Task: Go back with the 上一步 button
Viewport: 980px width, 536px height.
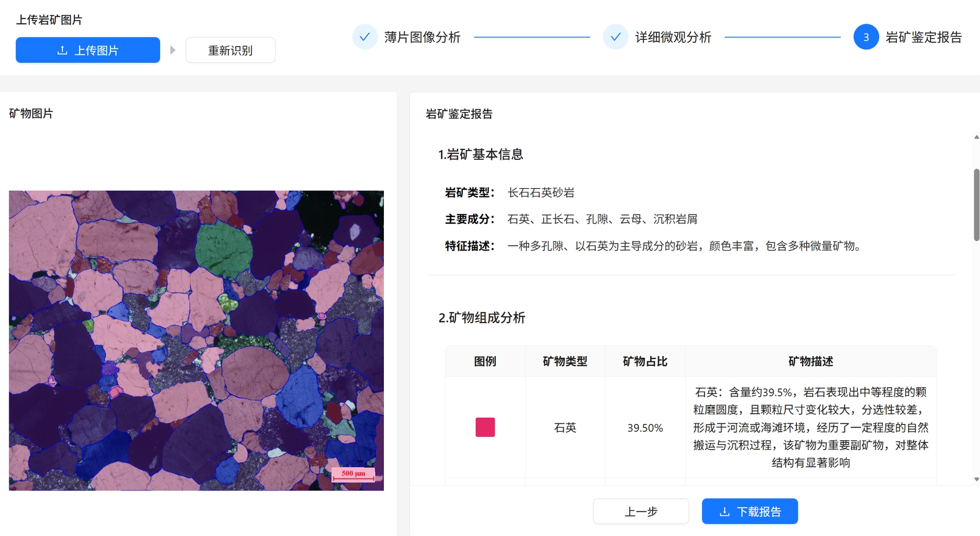Action: pos(640,511)
